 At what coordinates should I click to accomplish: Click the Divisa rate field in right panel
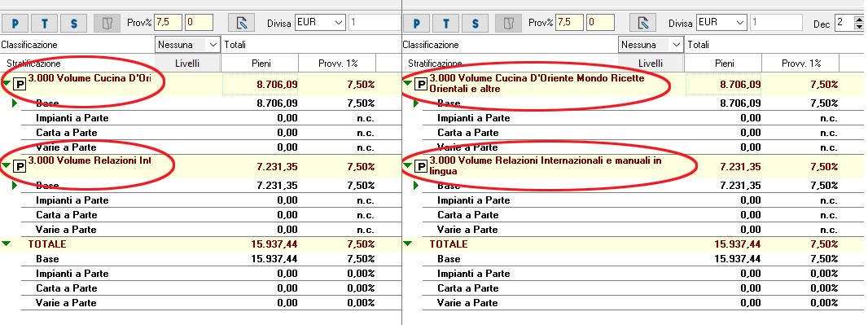776,23
